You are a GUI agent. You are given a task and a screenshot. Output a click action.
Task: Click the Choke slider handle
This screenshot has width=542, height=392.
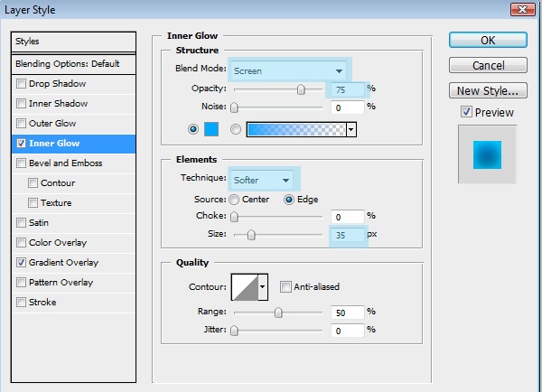tap(234, 217)
